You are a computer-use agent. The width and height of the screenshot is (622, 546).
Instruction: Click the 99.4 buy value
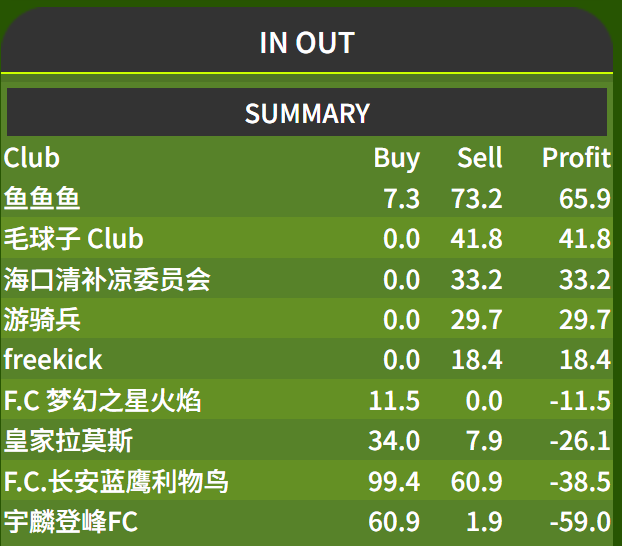point(394,482)
